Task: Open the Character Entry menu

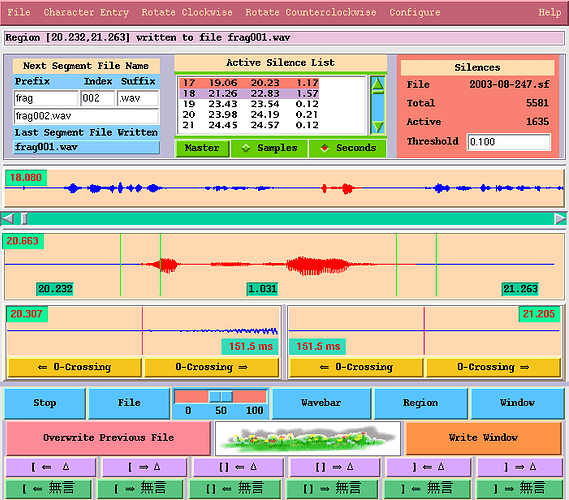Action: pyautogui.click(x=86, y=12)
